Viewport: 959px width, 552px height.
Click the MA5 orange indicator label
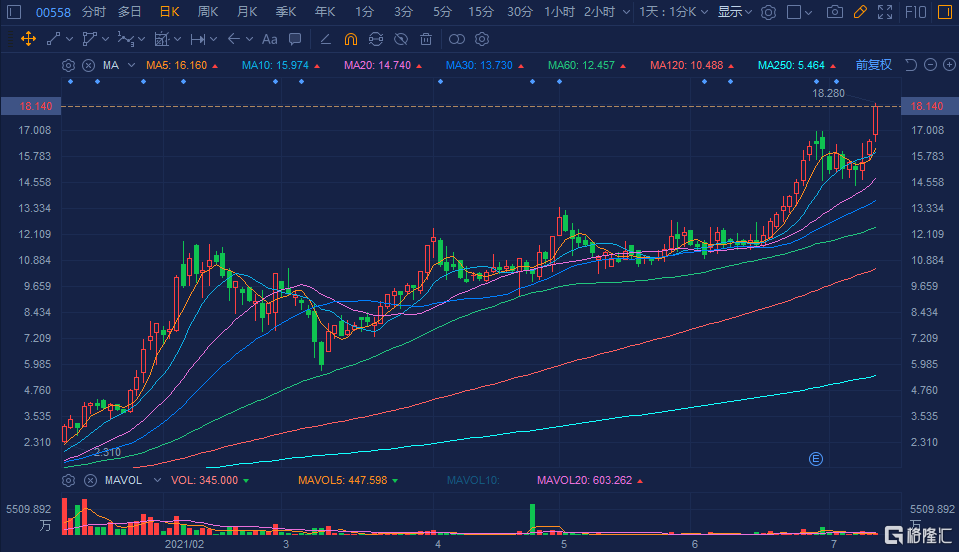[182, 65]
